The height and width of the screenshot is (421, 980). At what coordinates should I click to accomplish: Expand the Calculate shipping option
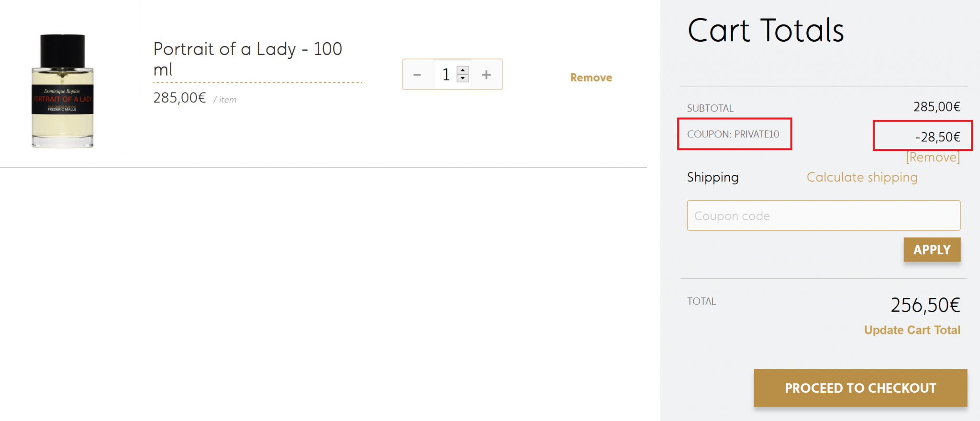(x=862, y=177)
